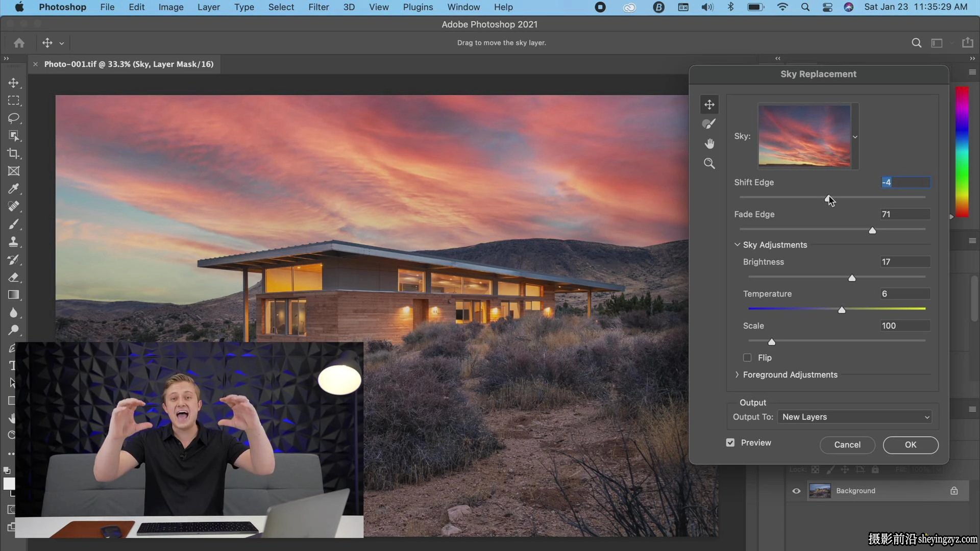Viewport: 980px width, 551px height.
Task: Select the Clone Stamp tool
Action: pos(14,242)
